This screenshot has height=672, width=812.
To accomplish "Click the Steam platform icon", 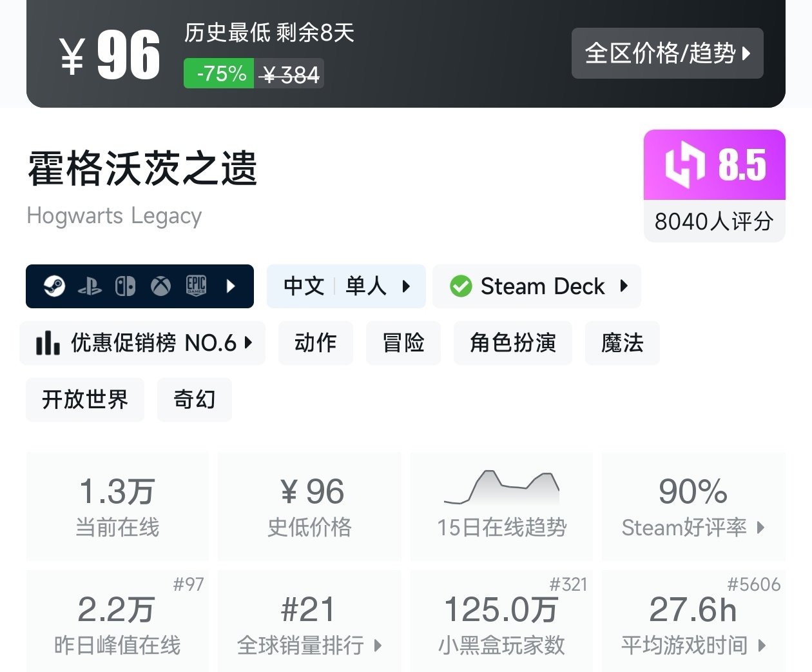I will click(x=54, y=286).
